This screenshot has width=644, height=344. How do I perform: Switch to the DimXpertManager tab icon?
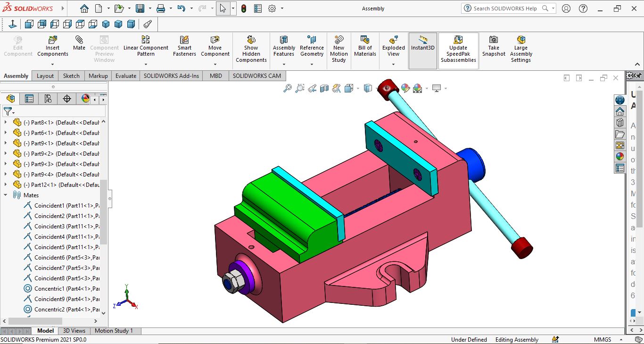pos(67,99)
